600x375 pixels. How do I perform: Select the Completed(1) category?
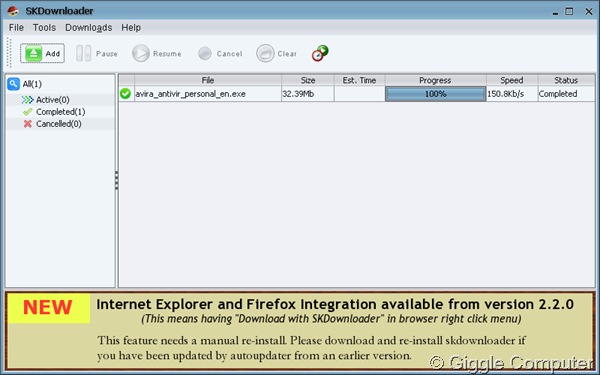60,112
